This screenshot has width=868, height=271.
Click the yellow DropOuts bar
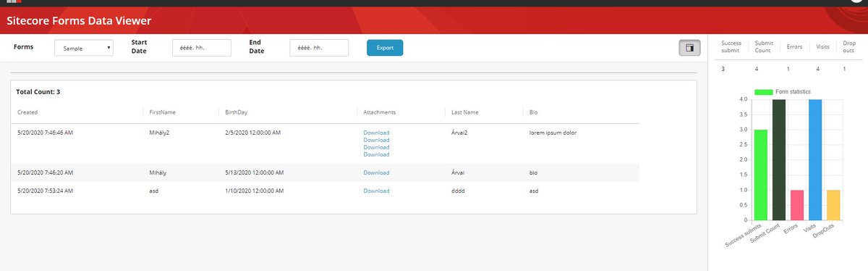(834, 204)
